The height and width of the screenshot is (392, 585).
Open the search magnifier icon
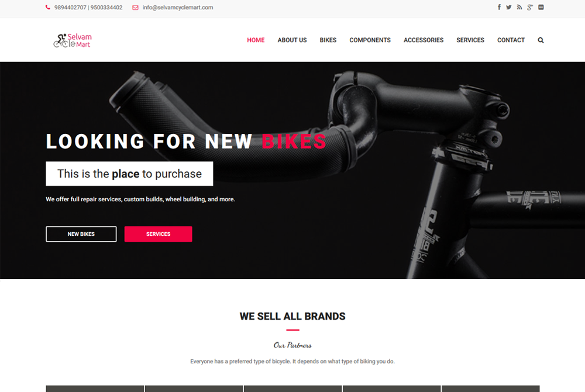[541, 40]
